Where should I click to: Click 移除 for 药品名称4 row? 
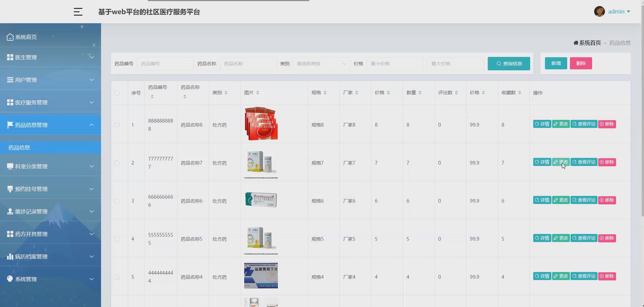pyautogui.click(x=607, y=276)
